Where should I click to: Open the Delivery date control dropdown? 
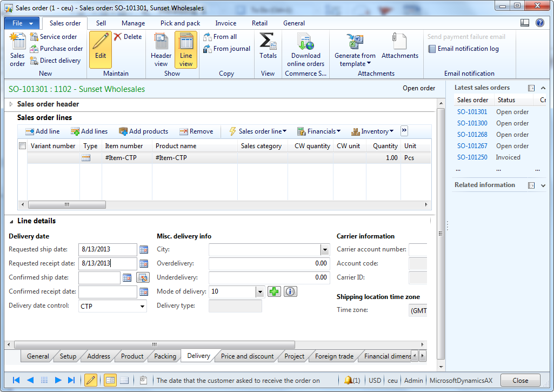coord(142,307)
